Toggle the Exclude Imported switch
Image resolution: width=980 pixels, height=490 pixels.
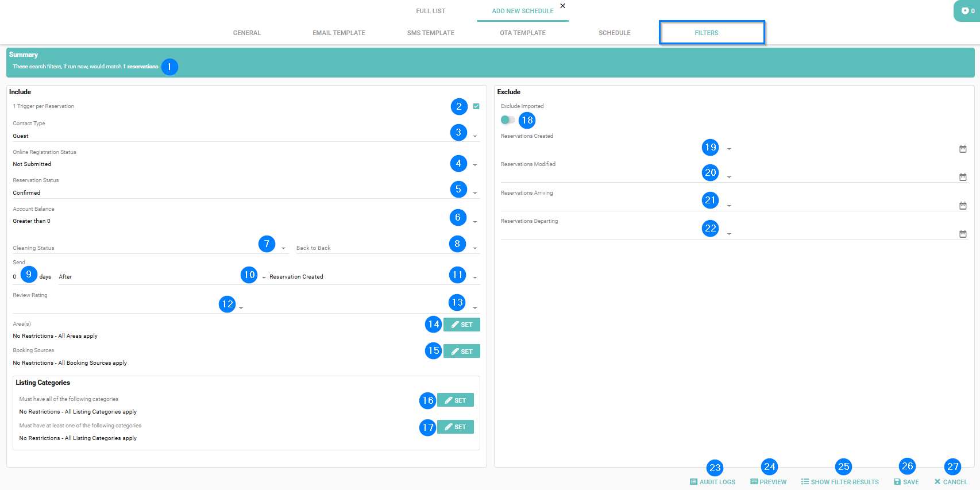pyautogui.click(x=508, y=120)
